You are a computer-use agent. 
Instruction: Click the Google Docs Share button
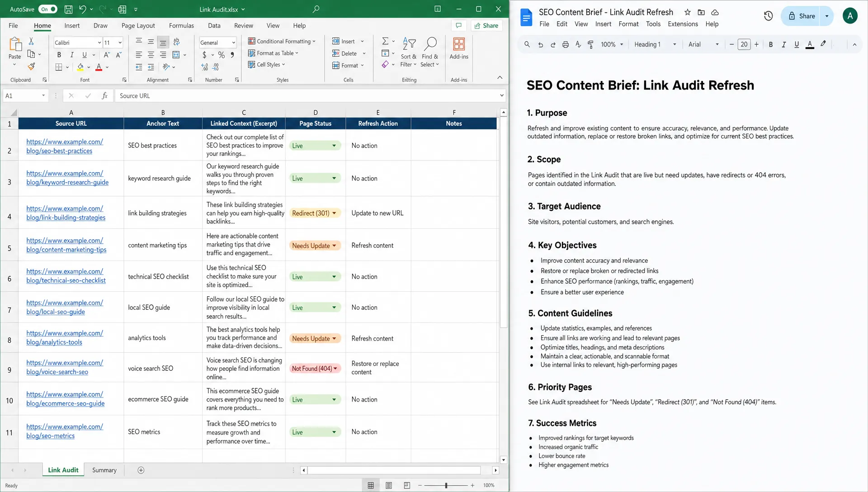(x=802, y=16)
